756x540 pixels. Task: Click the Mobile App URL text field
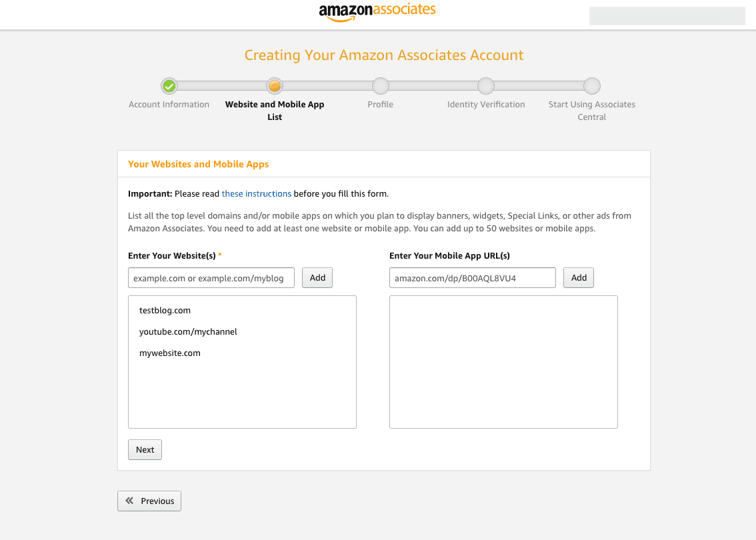[472, 278]
